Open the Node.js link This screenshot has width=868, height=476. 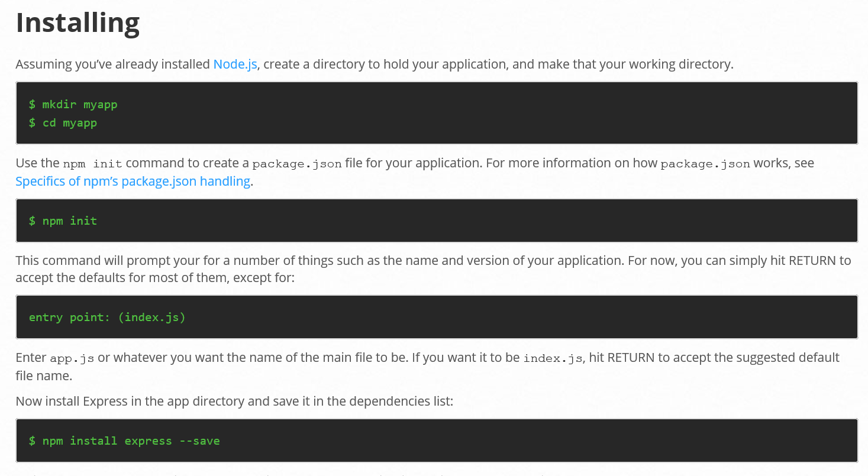235,64
